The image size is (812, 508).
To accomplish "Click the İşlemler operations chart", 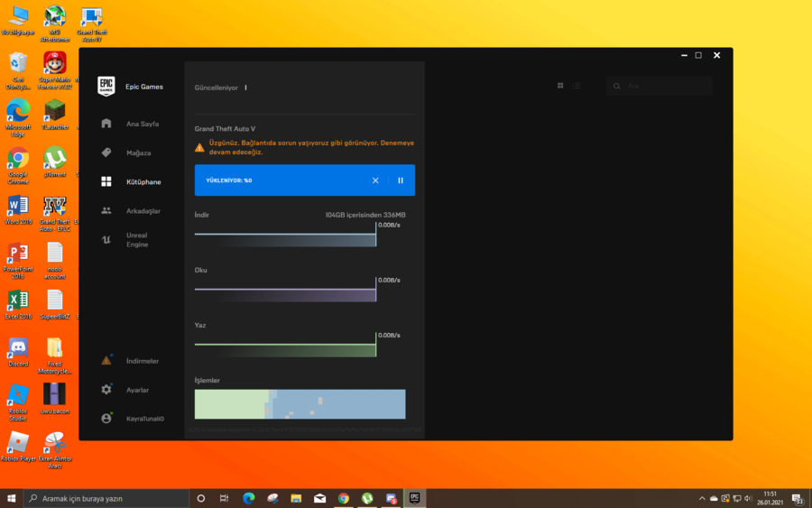I will (x=300, y=404).
